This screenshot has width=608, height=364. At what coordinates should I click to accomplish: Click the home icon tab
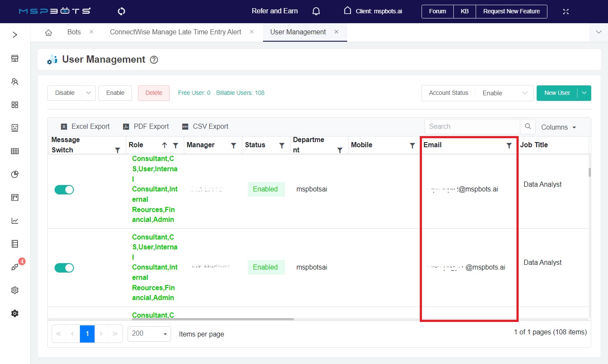pyautogui.click(x=49, y=33)
